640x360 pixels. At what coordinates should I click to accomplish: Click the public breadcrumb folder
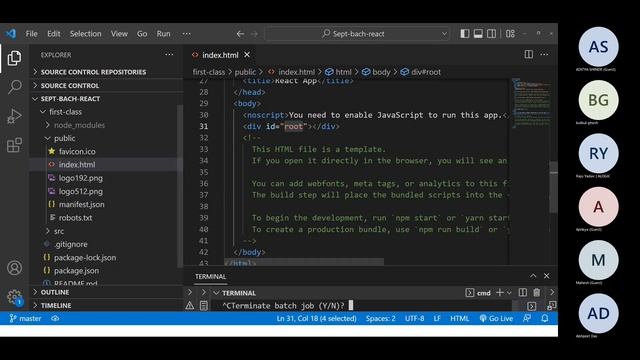click(245, 72)
